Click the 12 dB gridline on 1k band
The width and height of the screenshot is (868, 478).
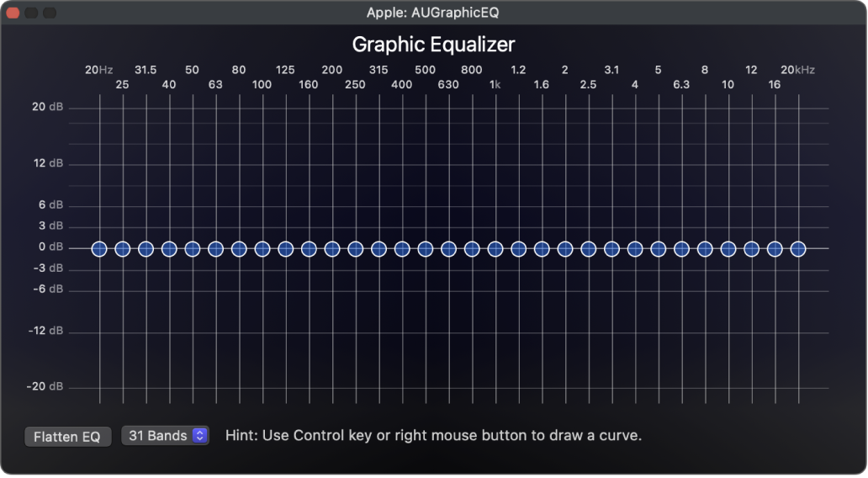(x=495, y=164)
